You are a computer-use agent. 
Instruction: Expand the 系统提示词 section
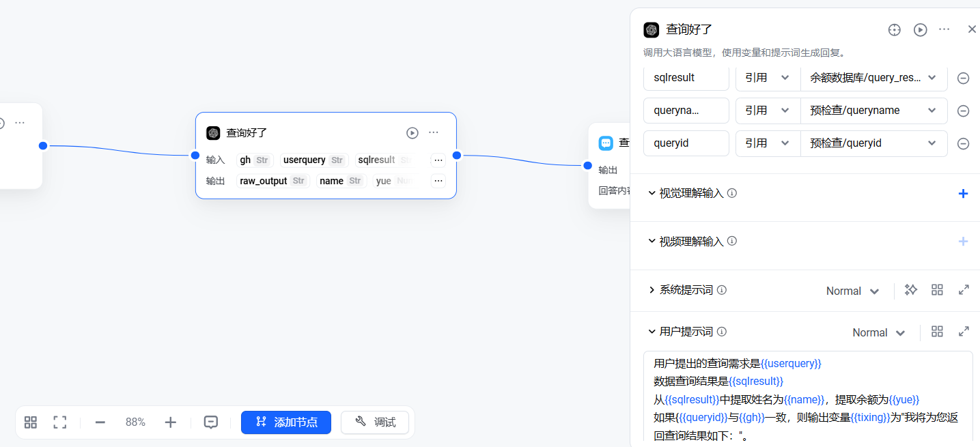pyautogui.click(x=652, y=290)
